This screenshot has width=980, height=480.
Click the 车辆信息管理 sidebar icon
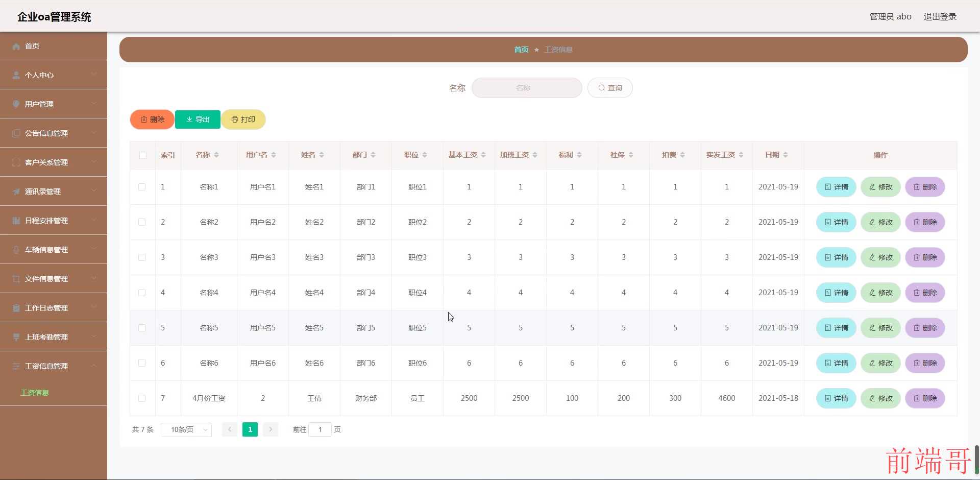tap(16, 250)
